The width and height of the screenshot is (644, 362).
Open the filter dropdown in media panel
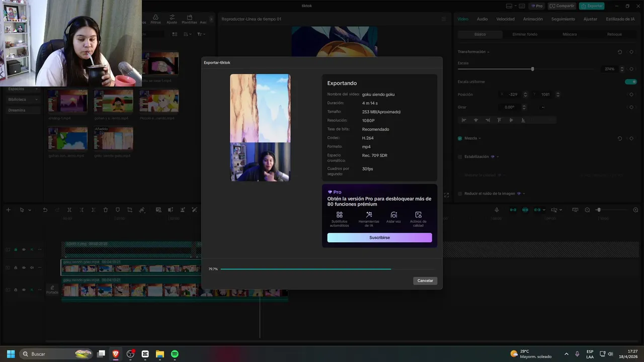tap(201, 34)
